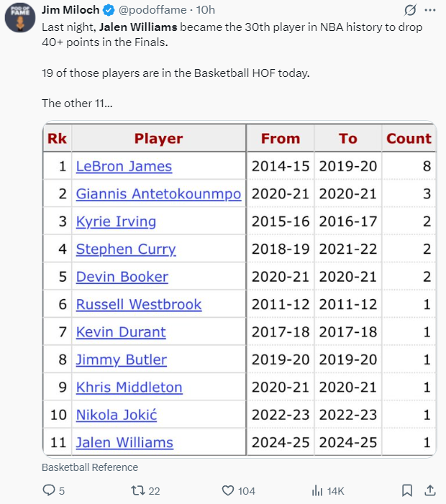
Task: Reply to Jim Miloch's tweet
Action: [x=49, y=490]
